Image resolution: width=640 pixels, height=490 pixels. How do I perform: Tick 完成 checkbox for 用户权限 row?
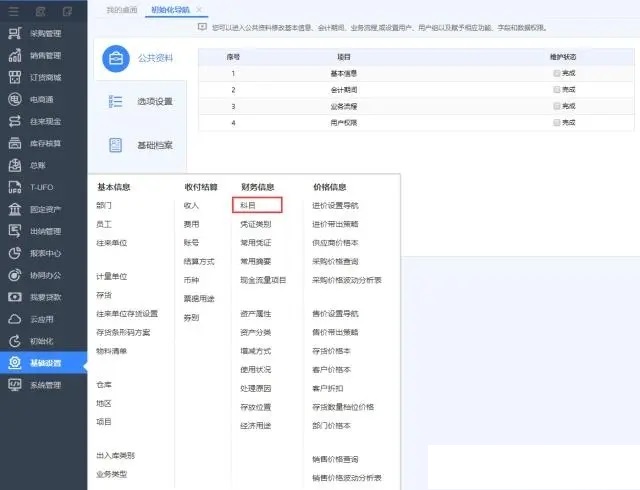pos(556,122)
